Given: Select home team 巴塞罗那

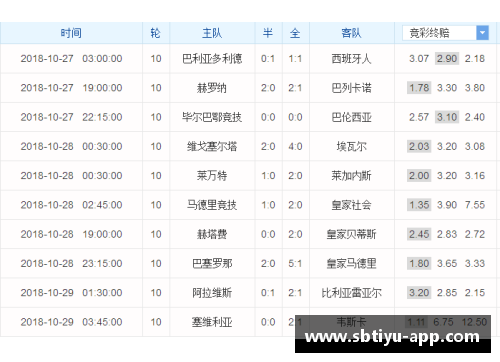Looking at the screenshot, I should [212, 263].
